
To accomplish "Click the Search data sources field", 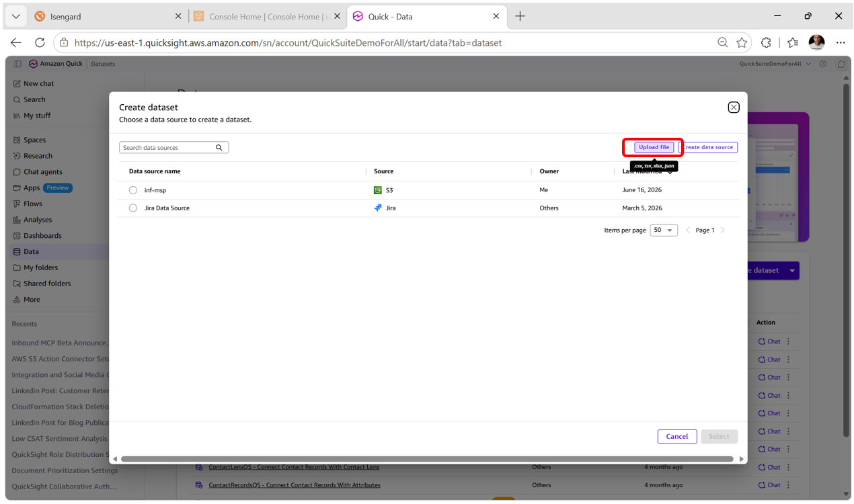I will pyautogui.click(x=173, y=147).
